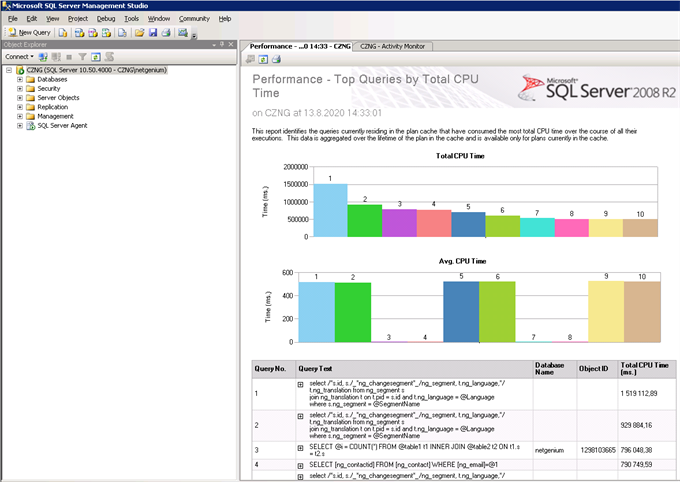Refresh the performance report
Viewport: 680px width, 482px height.
pyautogui.click(x=263, y=59)
